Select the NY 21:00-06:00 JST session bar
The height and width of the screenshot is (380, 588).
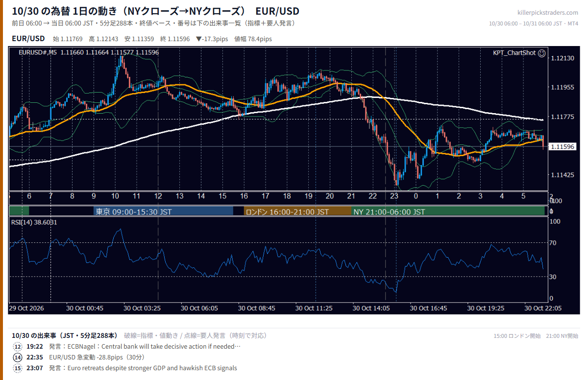pyautogui.click(x=448, y=212)
